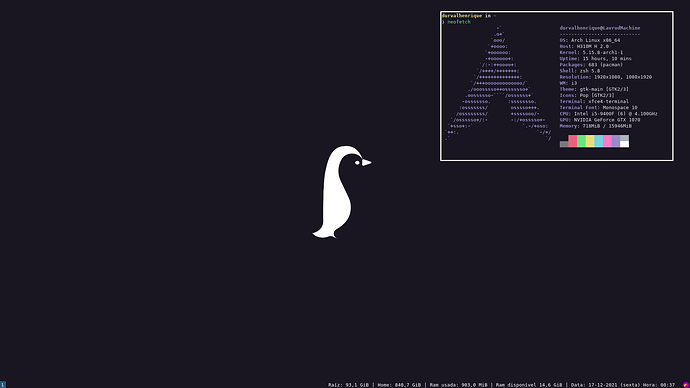This screenshot has height=388, width=690.
Task: Click the purple neofetch color block
Action: [x=616, y=141]
